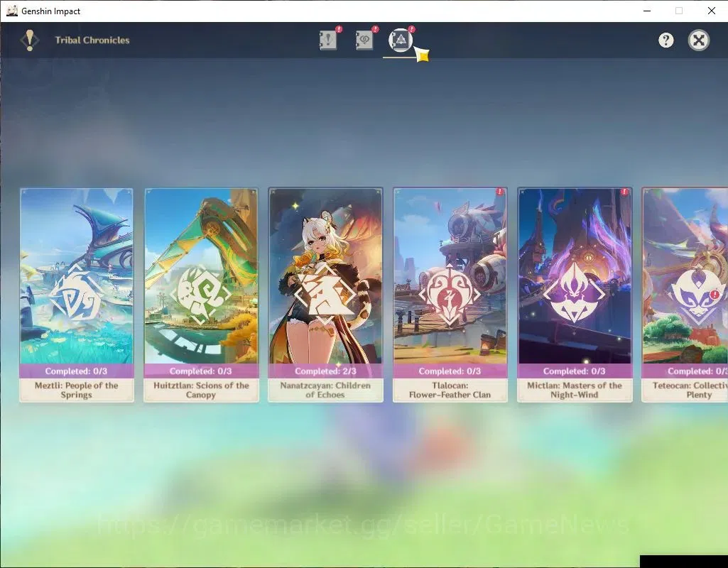728x568 pixels.
Task: Open Meztli People of the Springs card
Action: 77,295
